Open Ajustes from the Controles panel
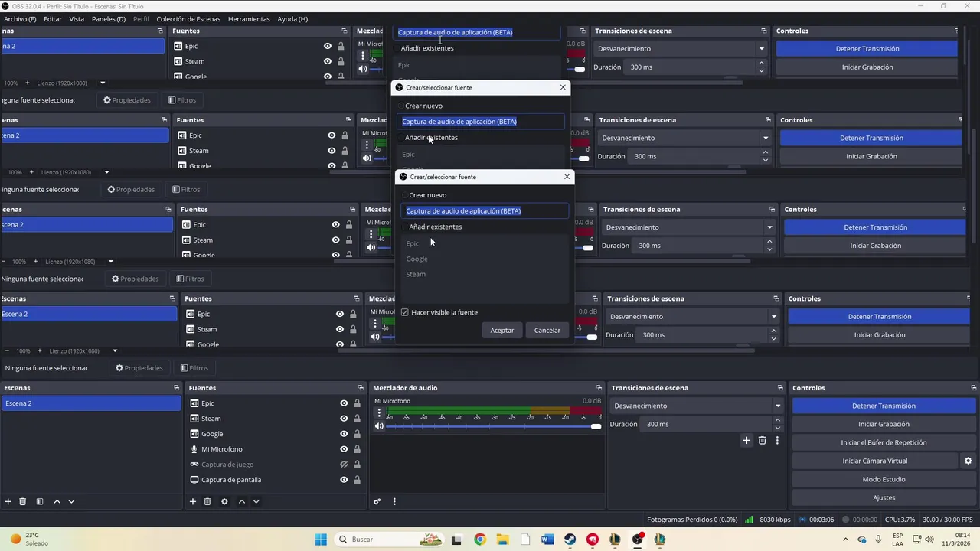The width and height of the screenshot is (980, 551). pyautogui.click(x=884, y=497)
